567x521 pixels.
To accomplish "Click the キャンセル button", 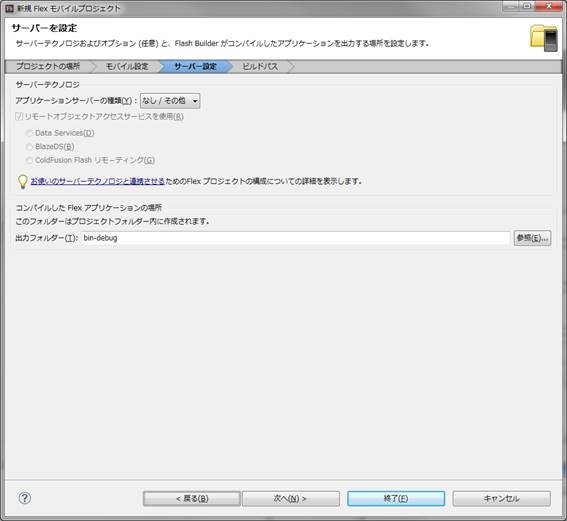I will (502, 499).
